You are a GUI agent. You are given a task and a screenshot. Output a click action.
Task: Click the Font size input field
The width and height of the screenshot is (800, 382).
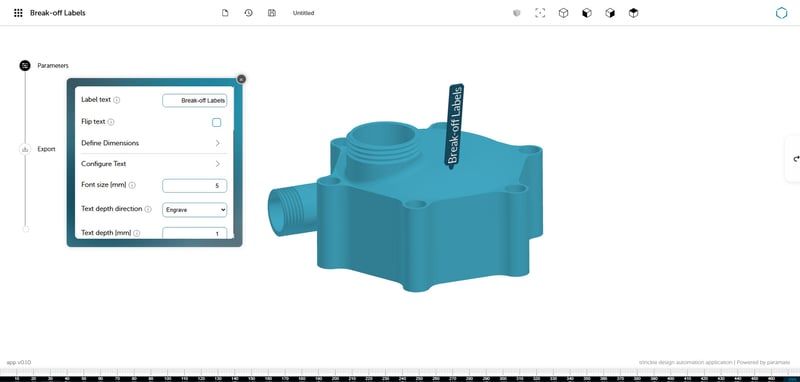pos(195,186)
